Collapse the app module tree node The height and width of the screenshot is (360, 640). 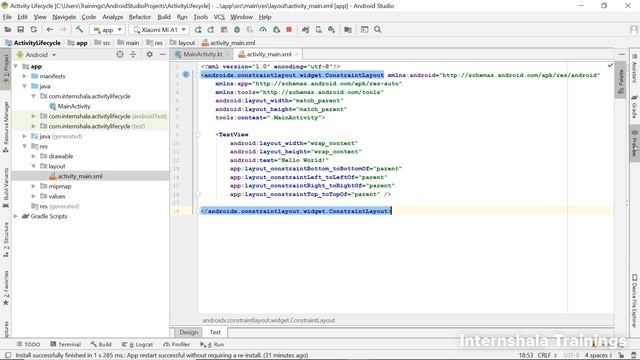tap(16, 66)
